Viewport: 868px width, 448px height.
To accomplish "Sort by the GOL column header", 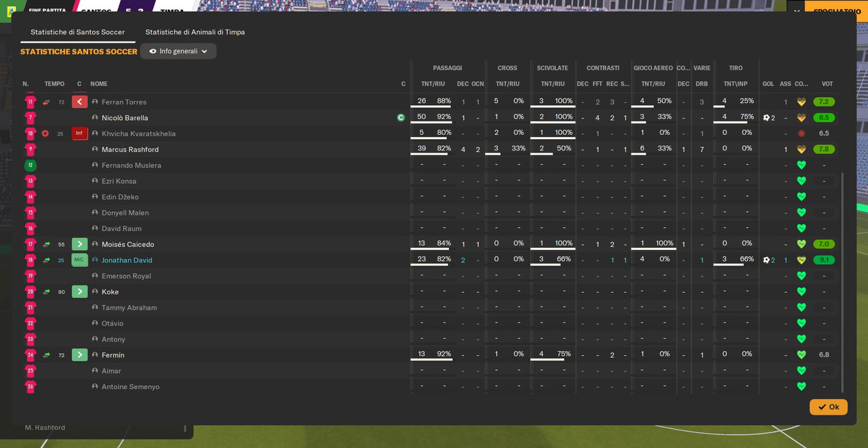I will [x=768, y=84].
